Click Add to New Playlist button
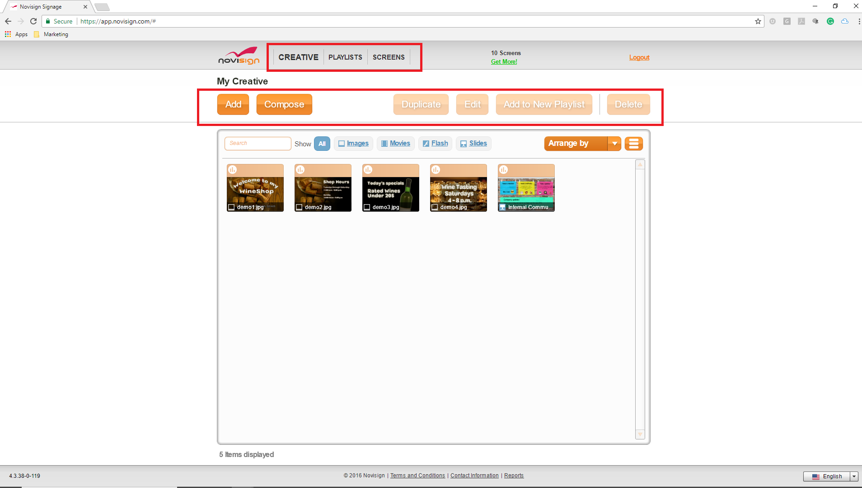This screenshot has width=862, height=504. point(544,104)
